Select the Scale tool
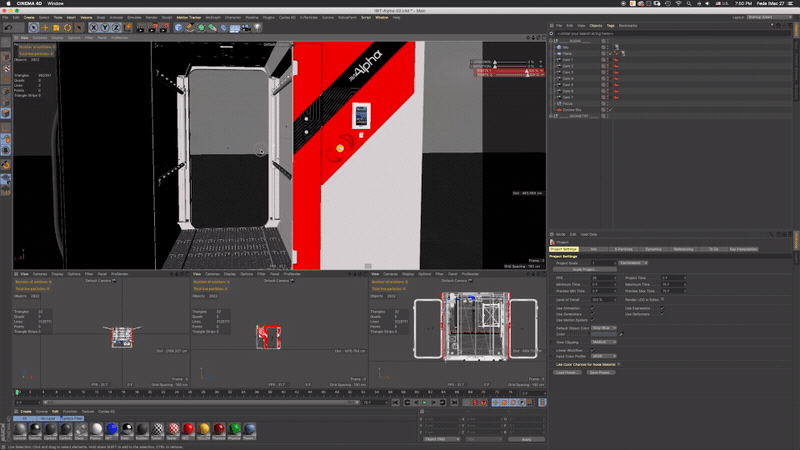The width and height of the screenshot is (800, 450). pos(56,28)
